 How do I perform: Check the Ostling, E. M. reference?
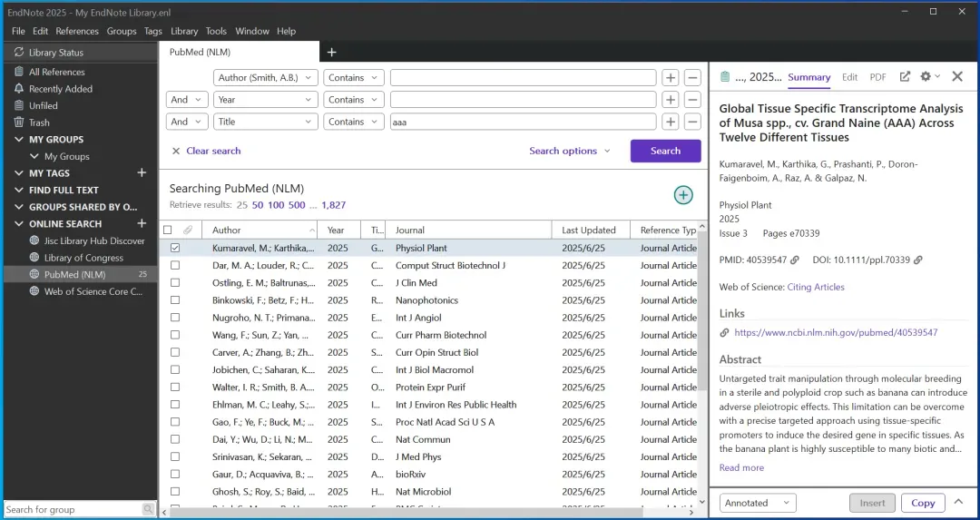175,282
